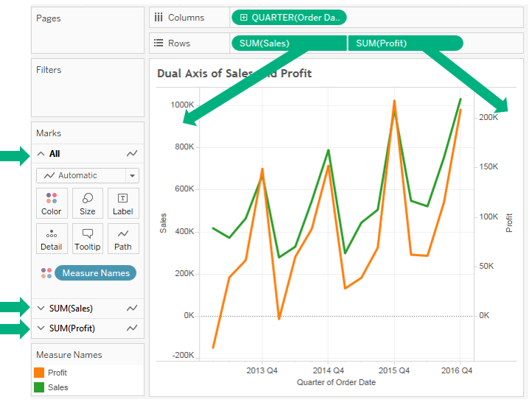Click the Tooltip button in Marks card
532x405 pixels.
pyautogui.click(x=88, y=239)
